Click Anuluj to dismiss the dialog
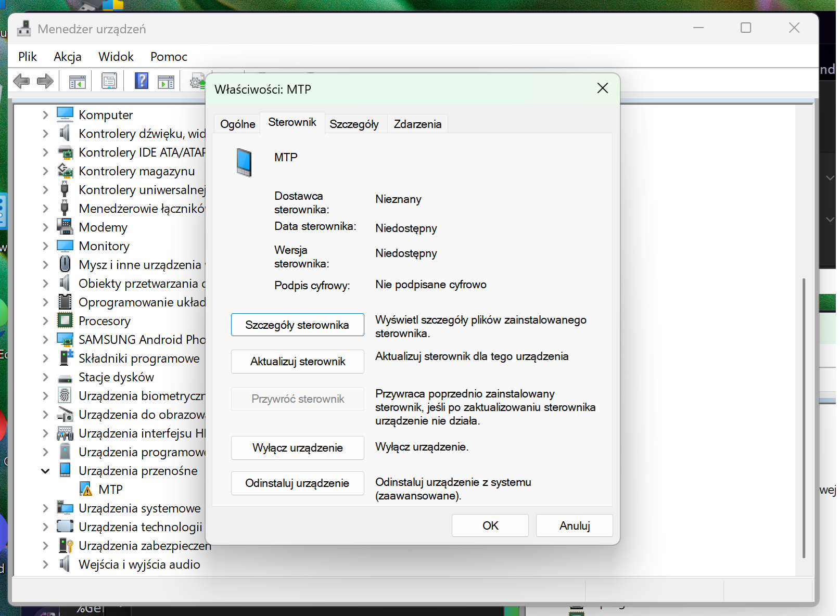 [x=574, y=525]
